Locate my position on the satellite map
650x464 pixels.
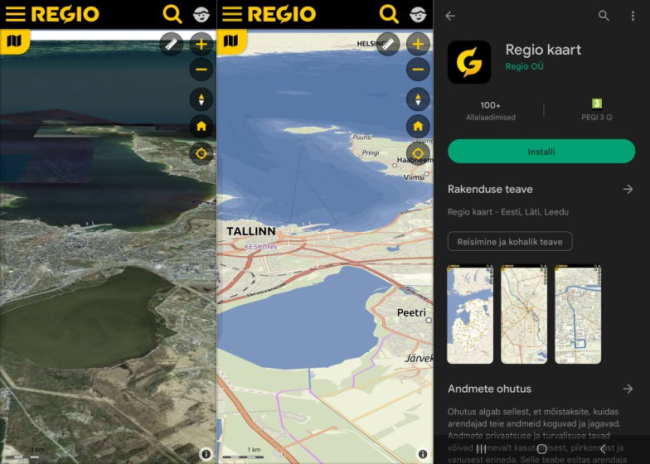(x=201, y=154)
